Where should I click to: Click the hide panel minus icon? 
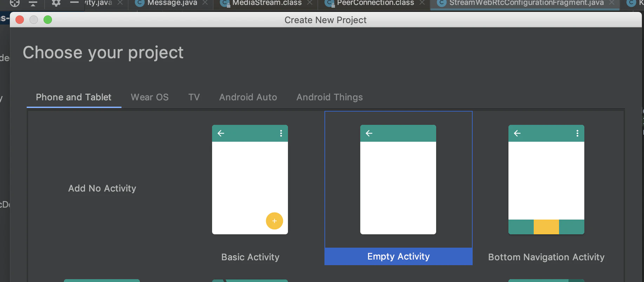(x=74, y=2)
